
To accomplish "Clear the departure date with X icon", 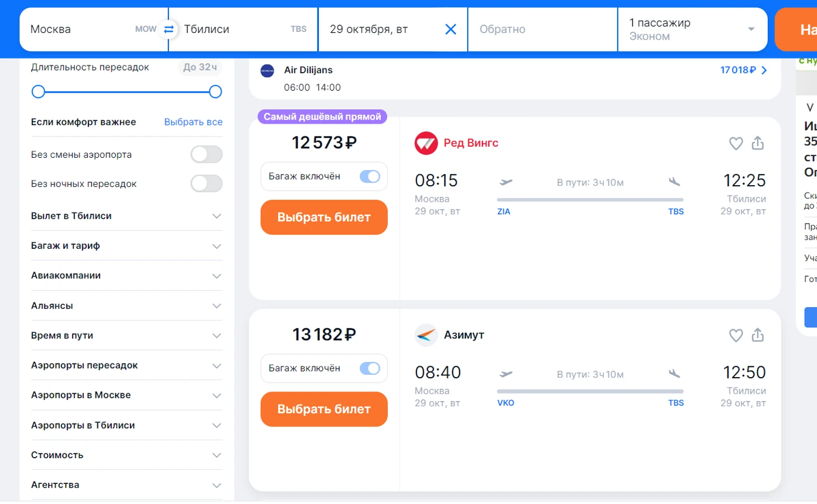I will tap(450, 29).
